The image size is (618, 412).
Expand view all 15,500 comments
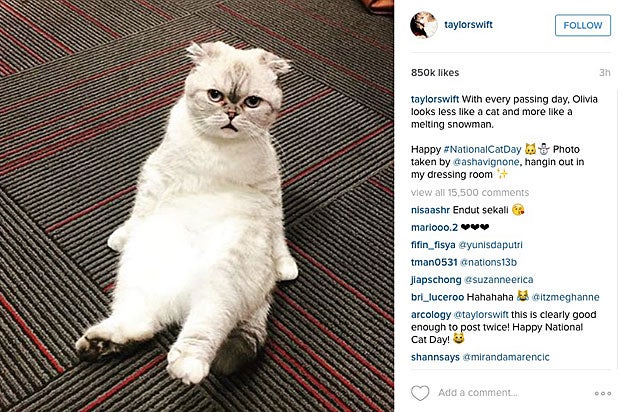(470, 192)
